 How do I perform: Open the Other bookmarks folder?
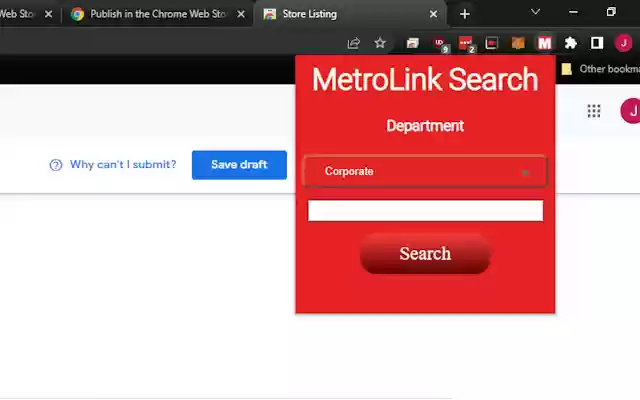[600, 69]
